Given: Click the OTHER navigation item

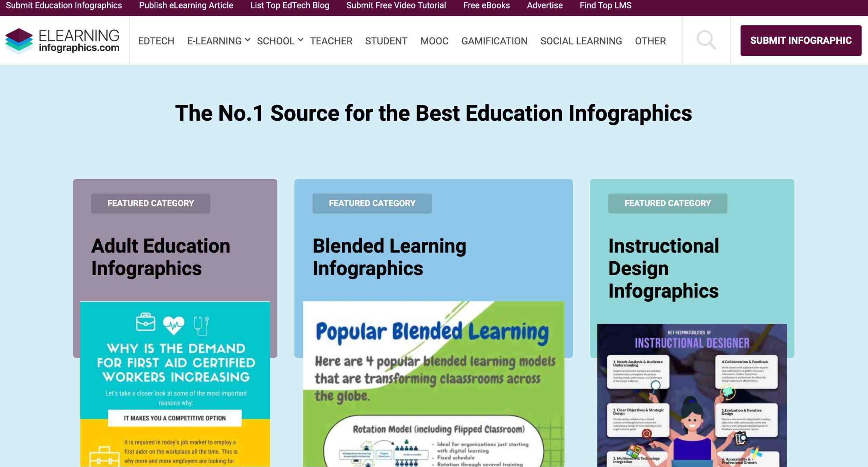Looking at the screenshot, I should [x=650, y=41].
